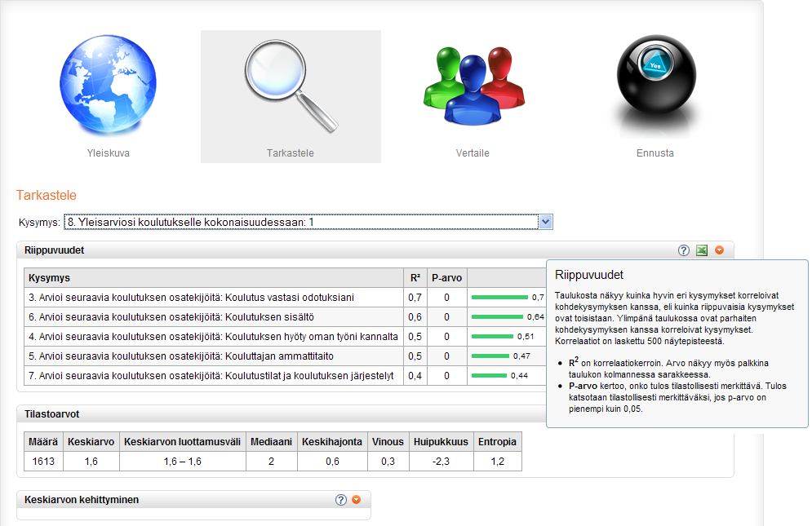
Task: Select the row 'Kouluttajan ammattitaito'
Action: point(285,356)
